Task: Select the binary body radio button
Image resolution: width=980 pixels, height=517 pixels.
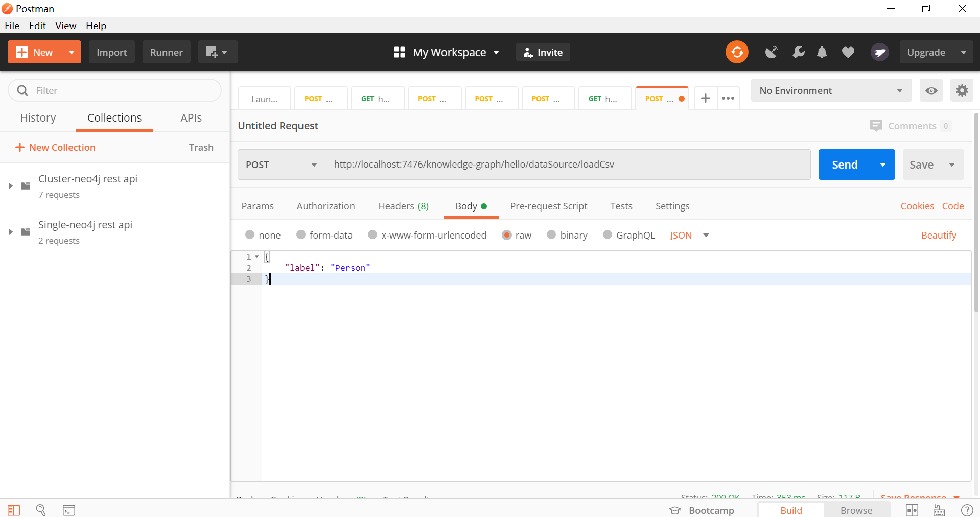Action: pyautogui.click(x=551, y=234)
